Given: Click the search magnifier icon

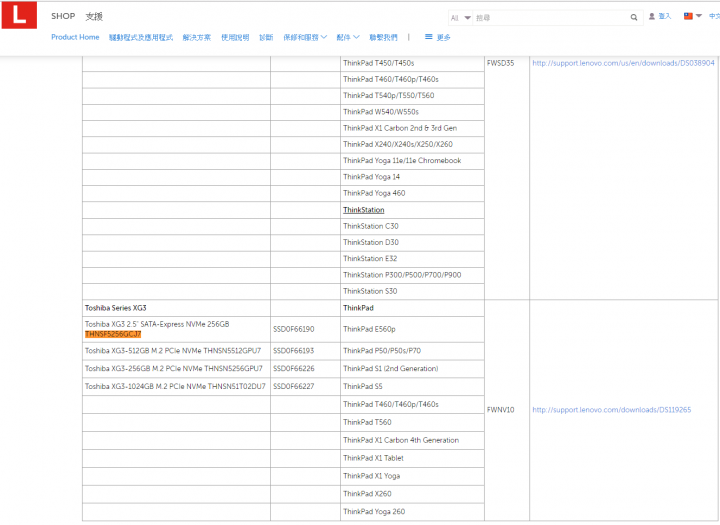Looking at the screenshot, I should [x=634, y=17].
